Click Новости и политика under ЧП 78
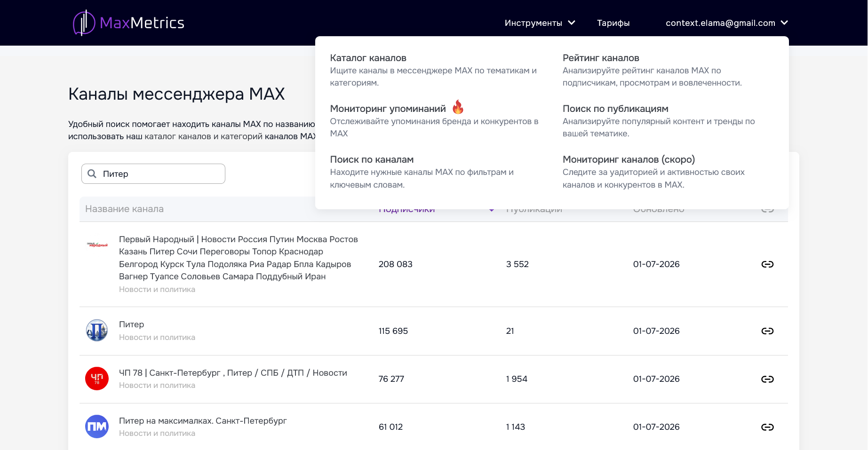Viewport: 868px width, 450px height. pyautogui.click(x=157, y=386)
